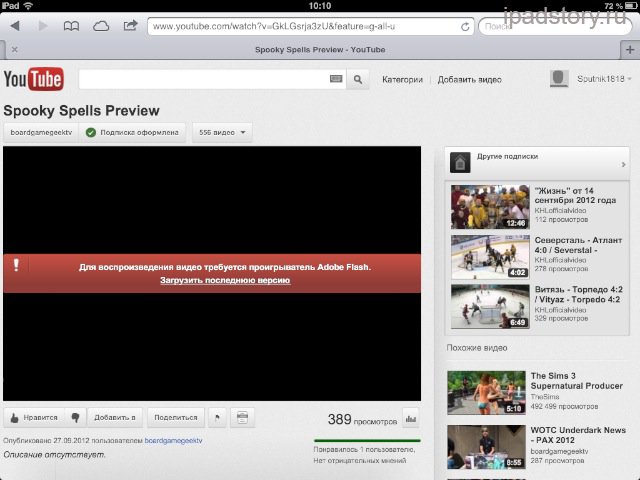640x480 pixels.
Task: Open the video statistics chart icon
Action: click(x=410, y=417)
